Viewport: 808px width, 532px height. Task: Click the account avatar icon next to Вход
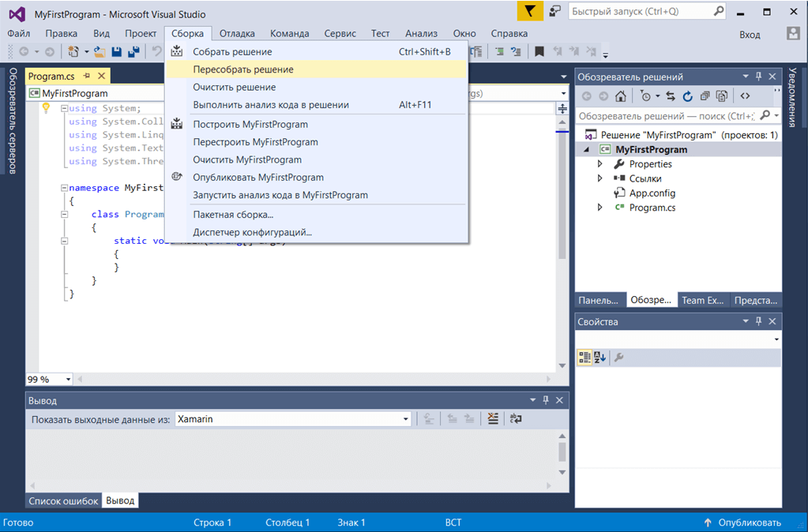pyautogui.click(x=794, y=34)
